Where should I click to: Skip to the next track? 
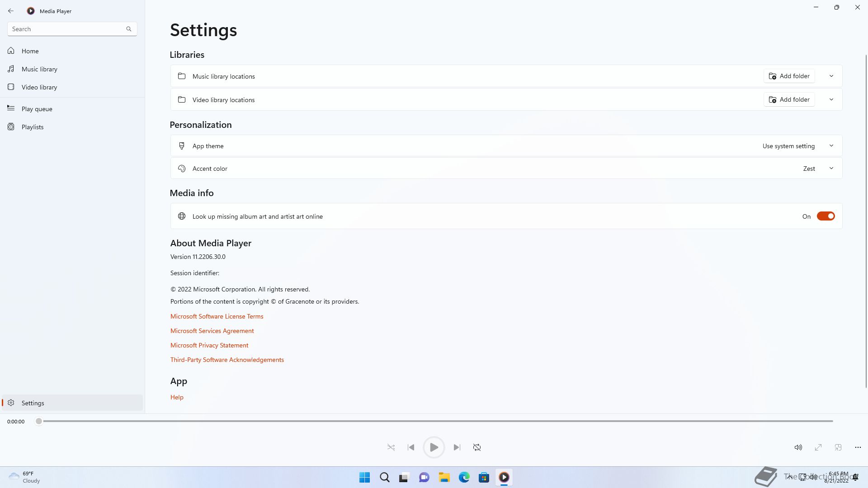(457, 447)
